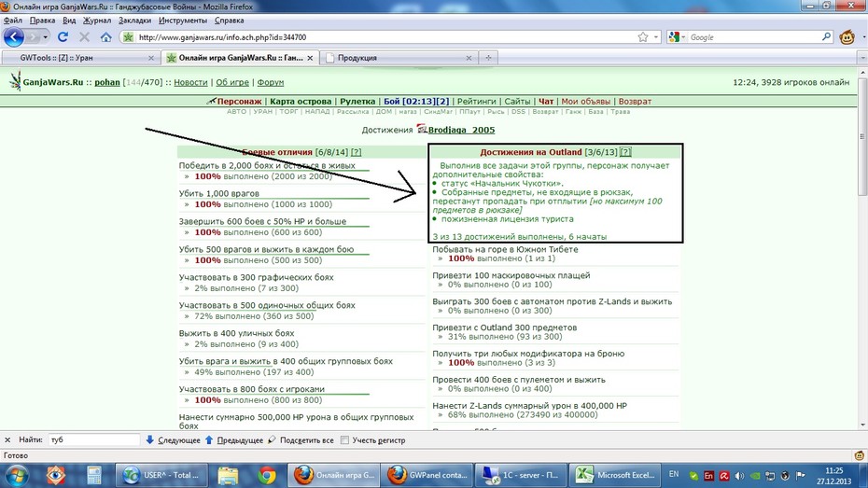Open Chrome from the taskbar
868x488 pixels.
pos(267,475)
